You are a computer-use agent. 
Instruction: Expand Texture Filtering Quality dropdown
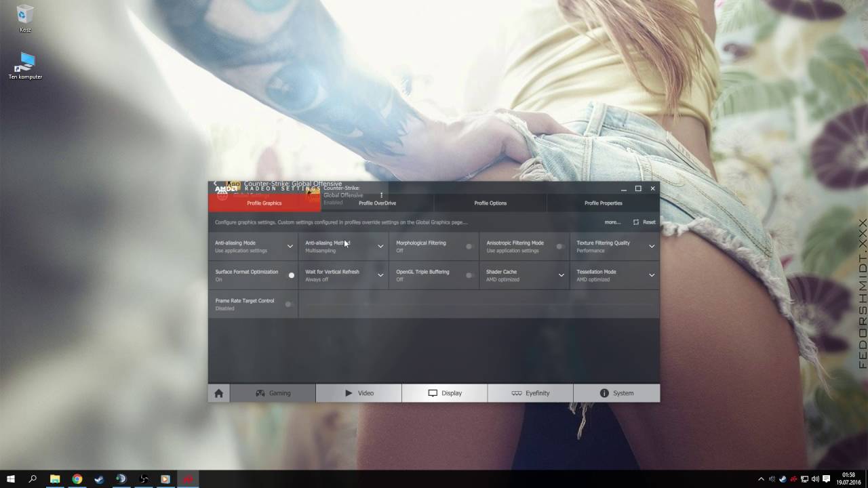pyautogui.click(x=652, y=247)
